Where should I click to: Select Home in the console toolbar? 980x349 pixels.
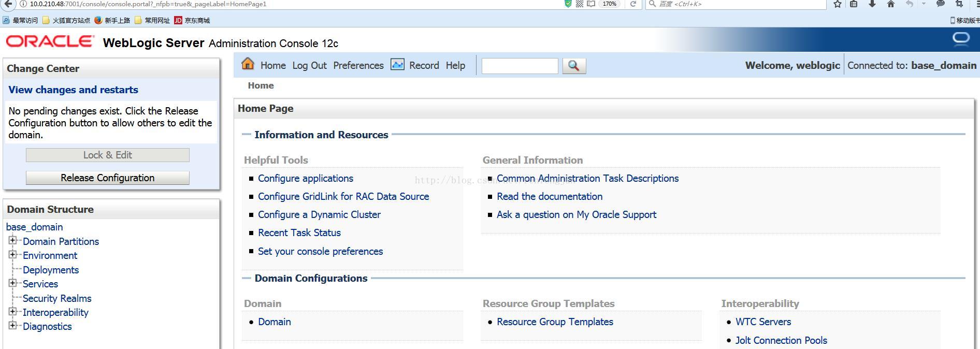coord(273,65)
